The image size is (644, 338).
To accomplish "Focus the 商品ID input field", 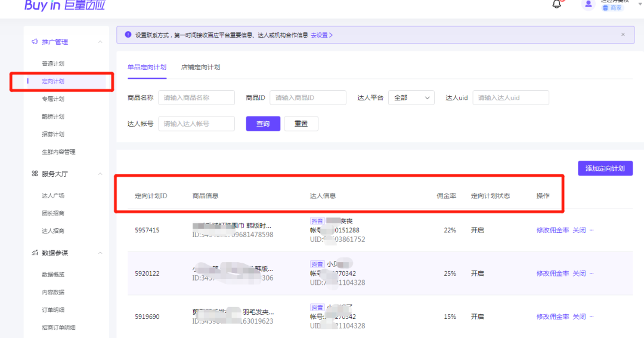I will point(308,98).
